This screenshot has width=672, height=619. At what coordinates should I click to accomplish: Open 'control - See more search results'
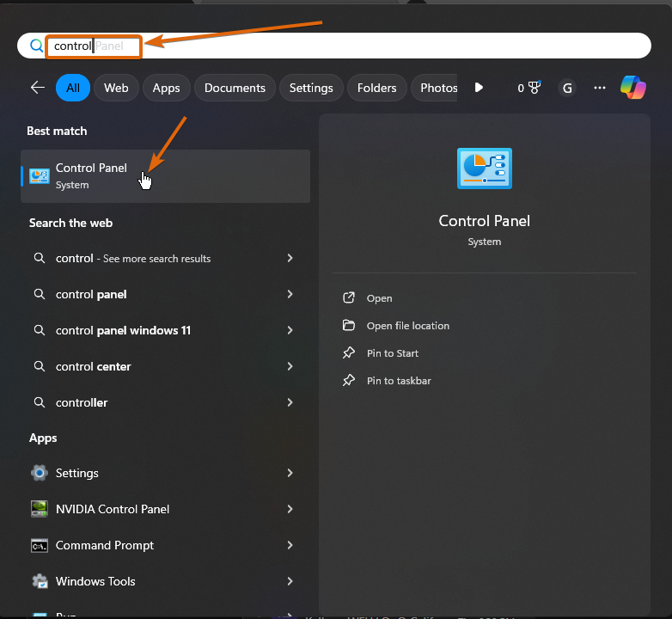coord(166,258)
